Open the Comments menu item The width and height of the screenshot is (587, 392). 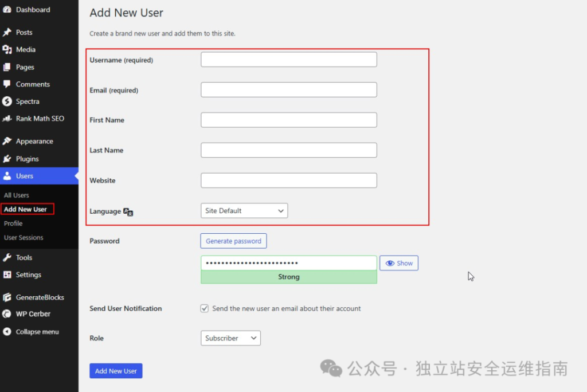[40, 84]
